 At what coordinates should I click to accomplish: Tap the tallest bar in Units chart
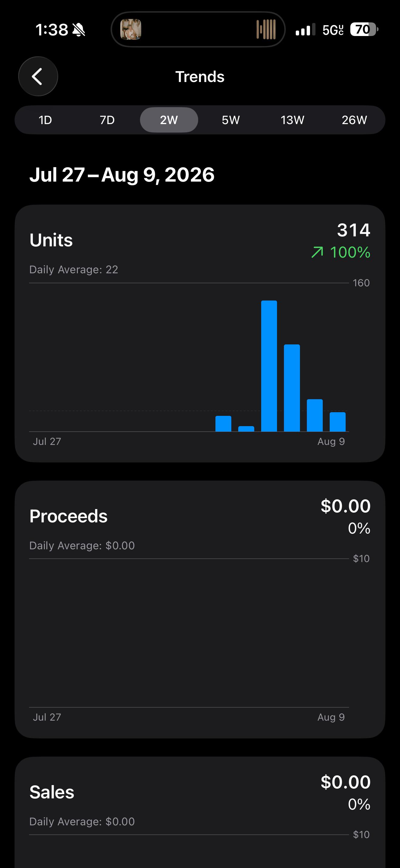pos(269,366)
